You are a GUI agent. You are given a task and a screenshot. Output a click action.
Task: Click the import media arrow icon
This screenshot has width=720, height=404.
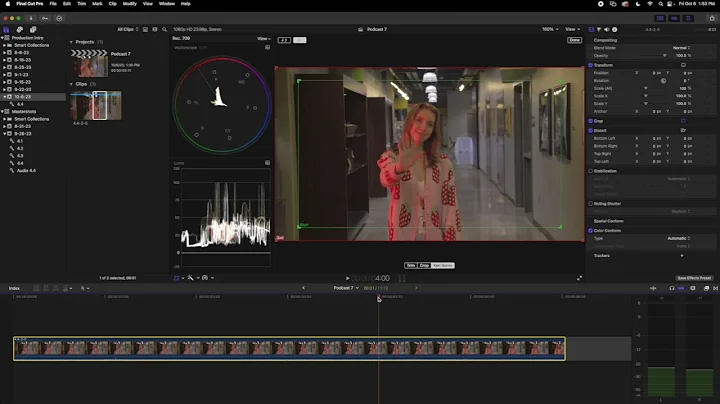[31, 18]
